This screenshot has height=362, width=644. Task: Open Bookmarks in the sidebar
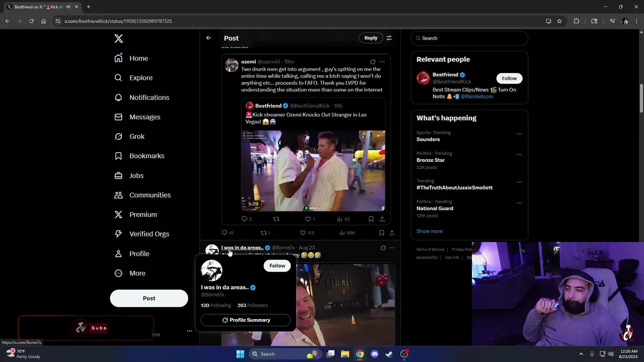point(139,156)
